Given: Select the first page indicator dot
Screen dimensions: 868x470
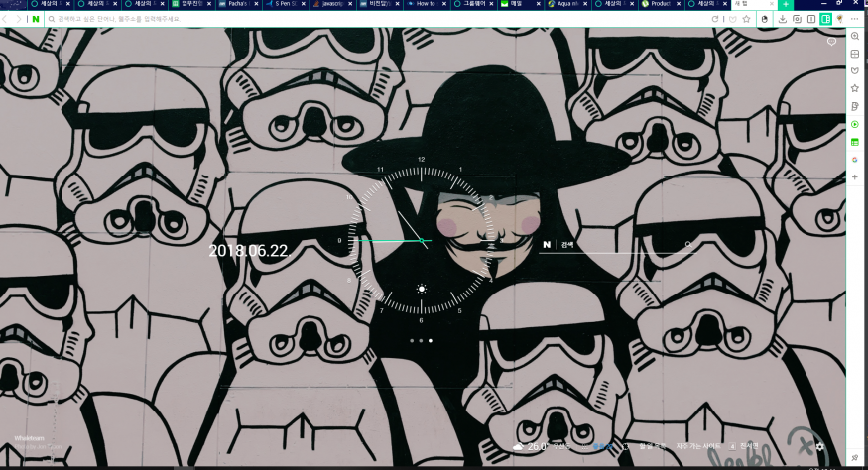Looking at the screenshot, I should tap(411, 340).
